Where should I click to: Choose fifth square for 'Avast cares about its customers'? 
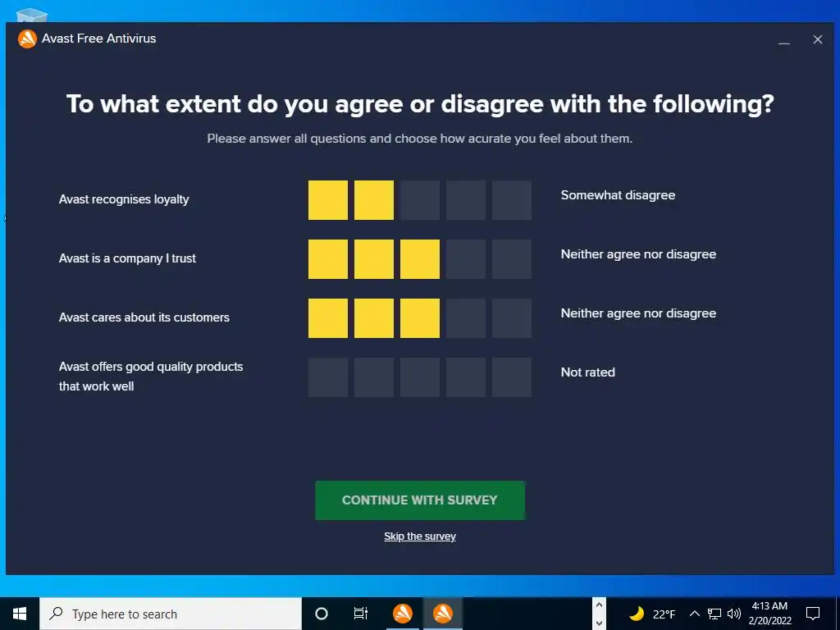(x=512, y=318)
